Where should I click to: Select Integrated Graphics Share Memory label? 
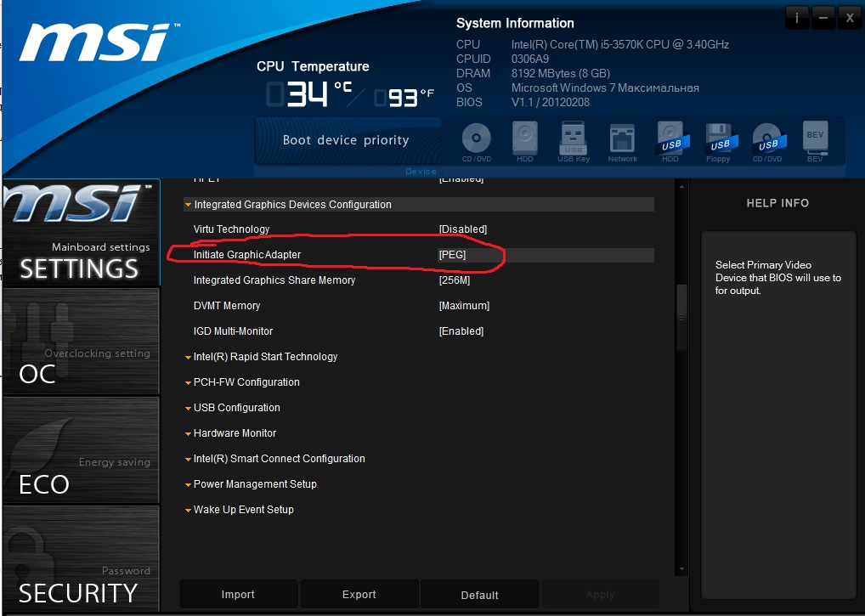274,280
